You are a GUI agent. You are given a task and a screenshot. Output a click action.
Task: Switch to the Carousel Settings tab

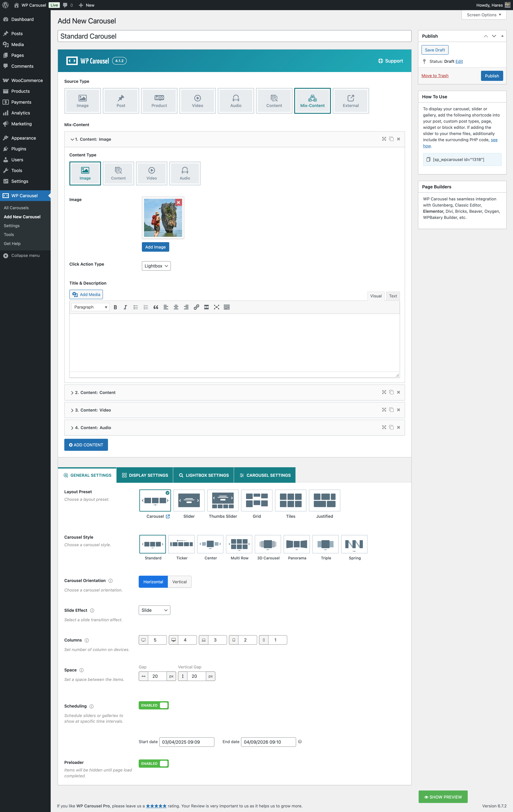(265, 475)
